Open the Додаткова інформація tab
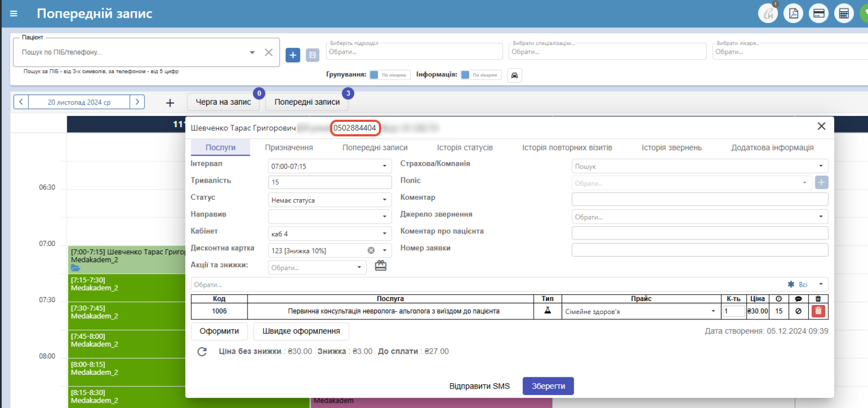The width and height of the screenshot is (868, 408). [772, 148]
